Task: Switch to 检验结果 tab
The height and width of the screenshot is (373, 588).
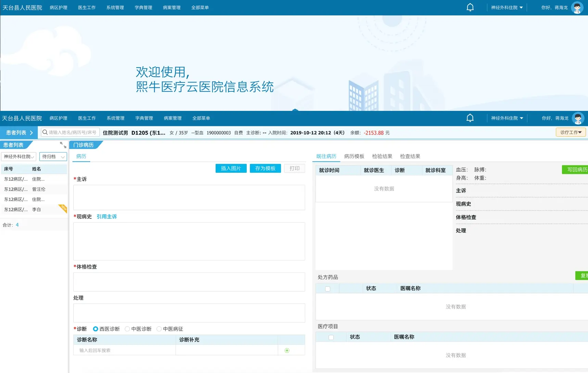Action: [382, 156]
